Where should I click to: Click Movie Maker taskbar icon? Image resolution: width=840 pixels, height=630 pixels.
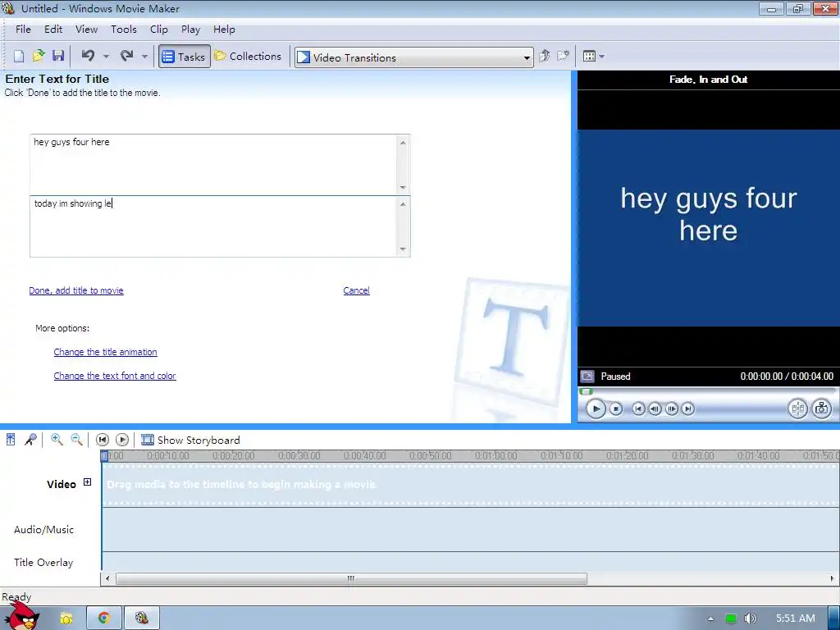(142, 619)
